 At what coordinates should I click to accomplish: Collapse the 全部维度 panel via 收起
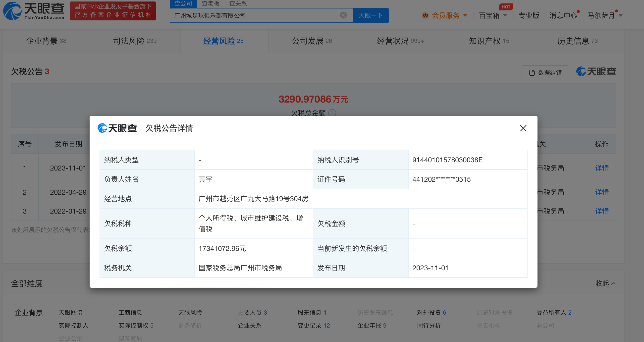(605, 283)
